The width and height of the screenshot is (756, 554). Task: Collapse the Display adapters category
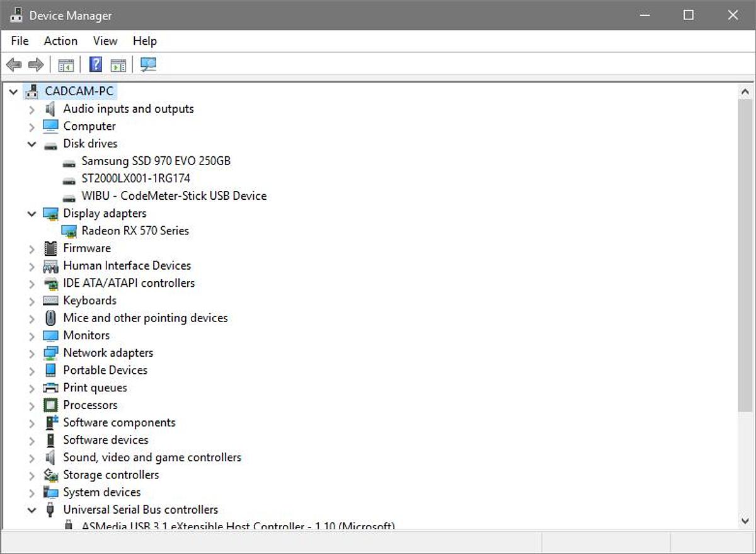(32, 214)
